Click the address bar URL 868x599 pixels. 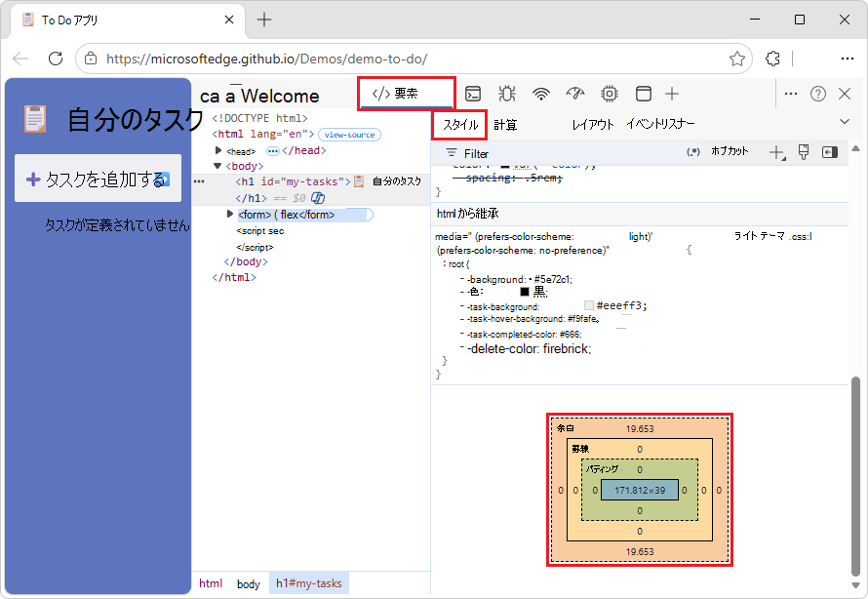tap(267, 59)
